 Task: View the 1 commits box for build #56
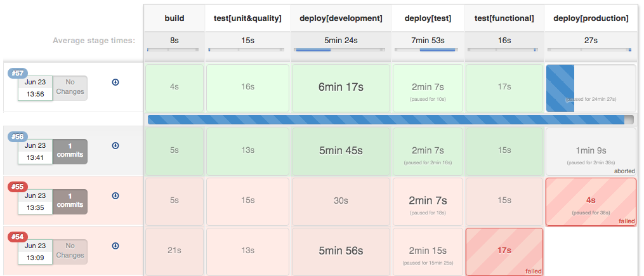pyautogui.click(x=70, y=152)
